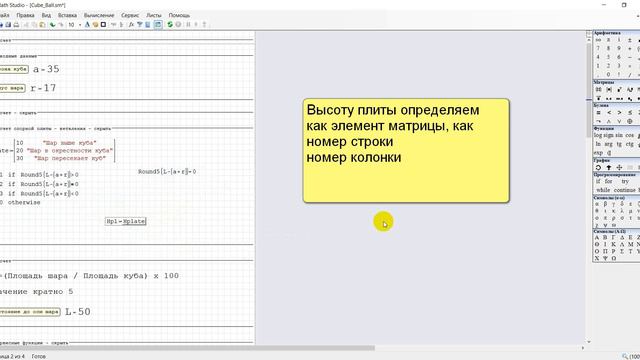This screenshot has height=360, width=640.
Task: Insert the 'try' programming statement
Action: [625, 181]
